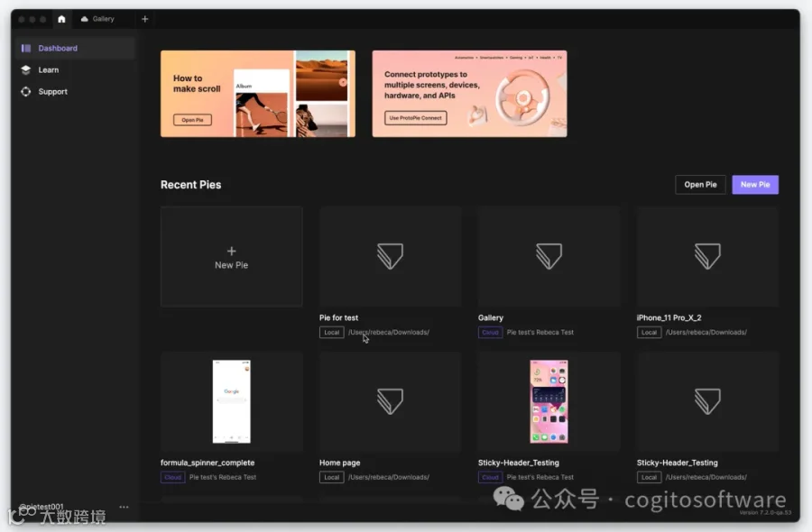Image resolution: width=812 pixels, height=532 pixels.
Task: Open the Home page pie thumbnail
Action: pos(390,401)
